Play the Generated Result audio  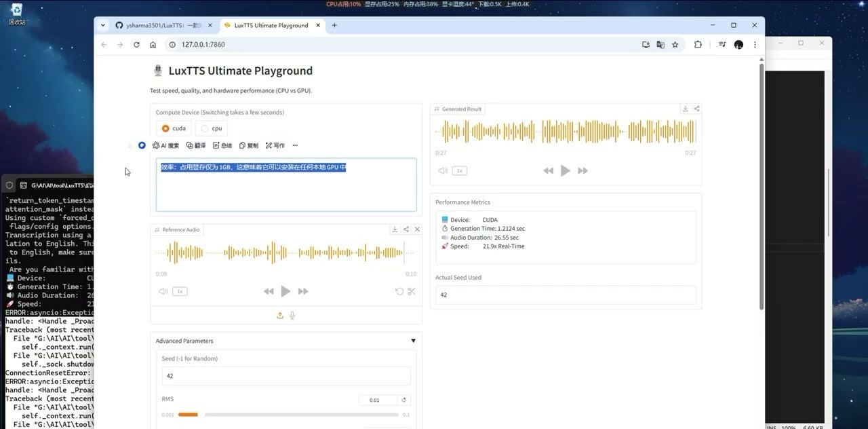565,171
